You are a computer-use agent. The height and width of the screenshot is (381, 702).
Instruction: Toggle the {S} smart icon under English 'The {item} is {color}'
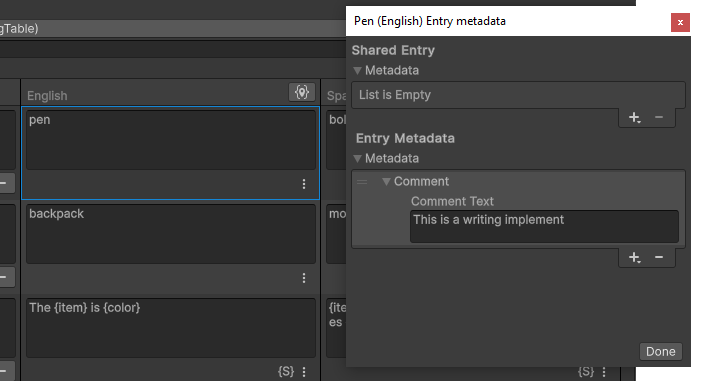pos(286,371)
